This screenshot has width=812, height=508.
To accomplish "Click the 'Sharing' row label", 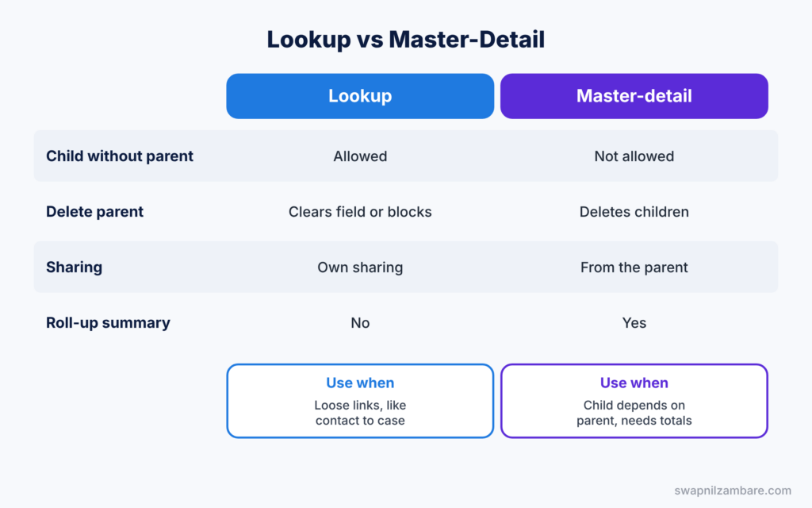I will [x=74, y=267].
